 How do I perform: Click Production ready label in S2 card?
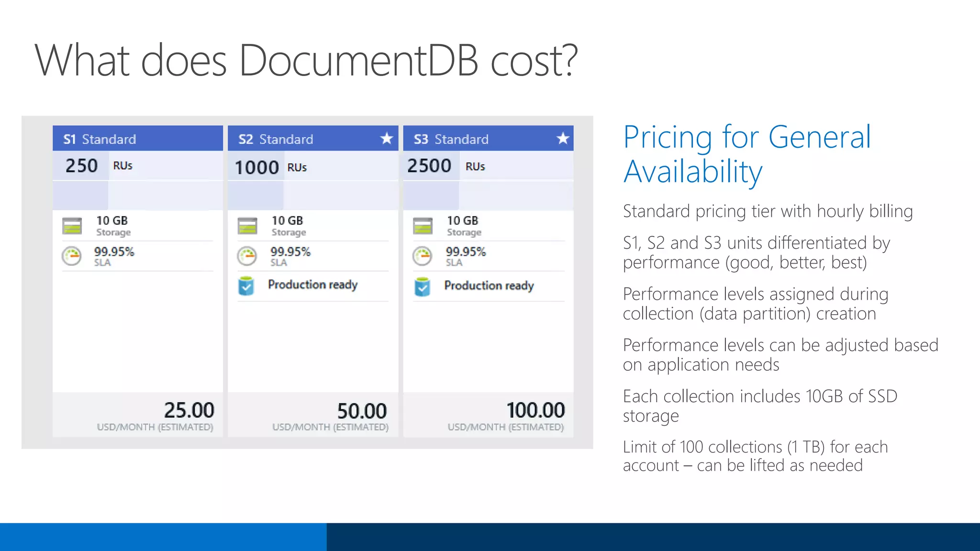click(313, 285)
